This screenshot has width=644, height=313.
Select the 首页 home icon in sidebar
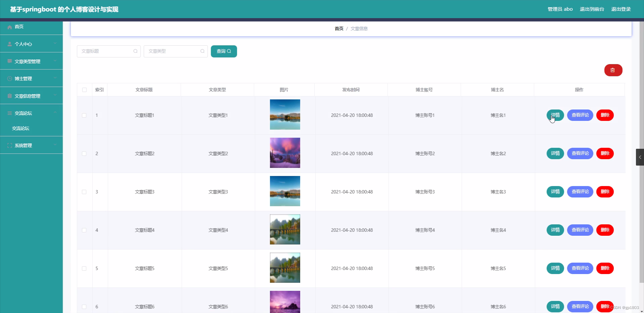pyautogui.click(x=9, y=27)
